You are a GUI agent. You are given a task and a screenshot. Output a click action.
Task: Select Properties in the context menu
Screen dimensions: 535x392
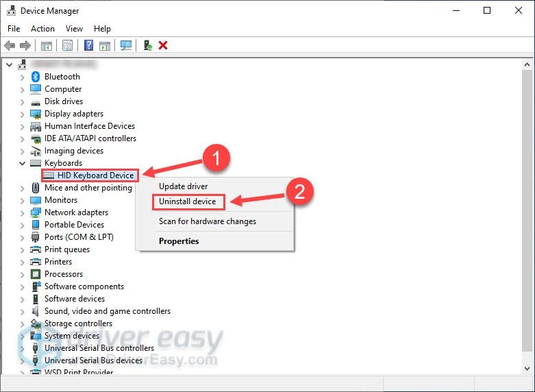click(179, 241)
